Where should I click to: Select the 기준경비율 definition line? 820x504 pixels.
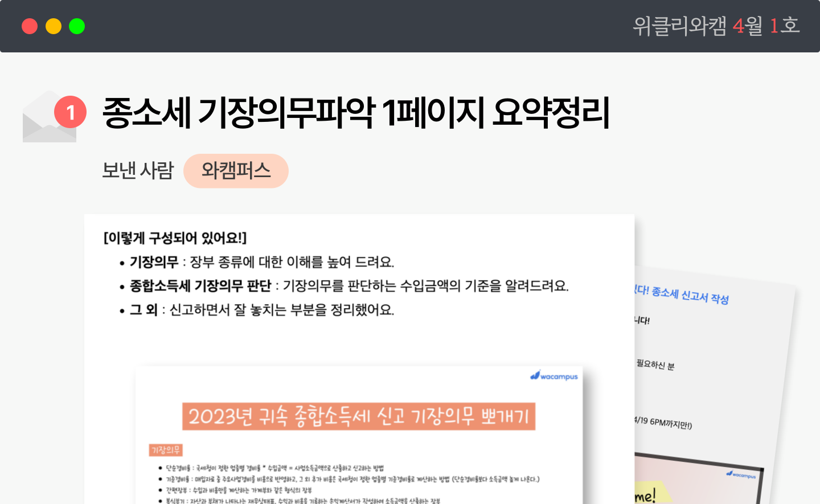(349, 480)
